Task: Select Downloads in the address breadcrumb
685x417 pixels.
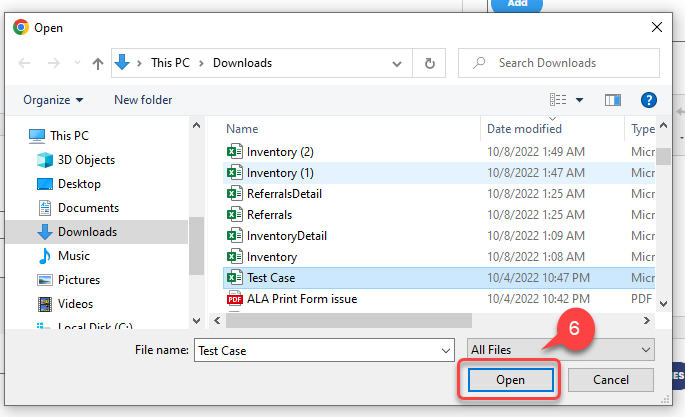Action: point(242,63)
